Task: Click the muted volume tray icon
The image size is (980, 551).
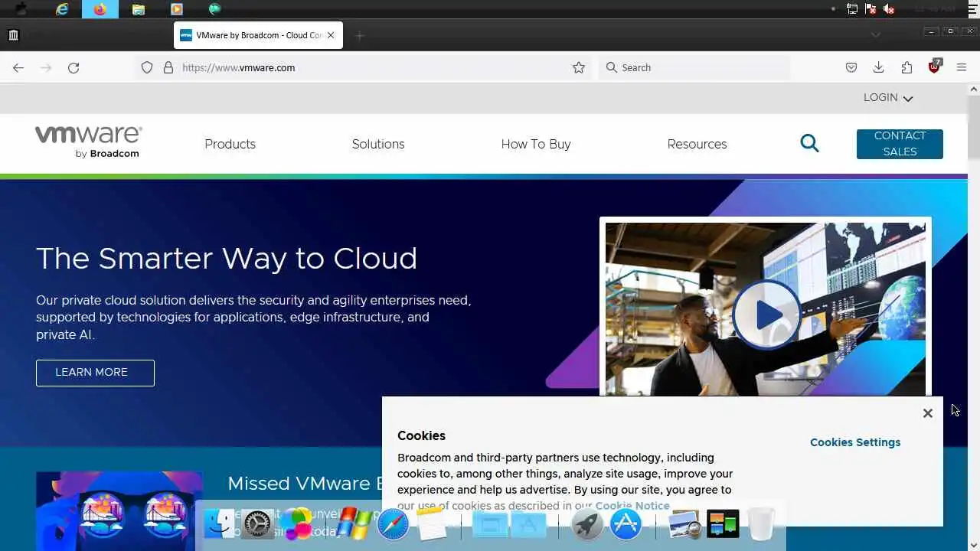Action: (x=889, y=9)
